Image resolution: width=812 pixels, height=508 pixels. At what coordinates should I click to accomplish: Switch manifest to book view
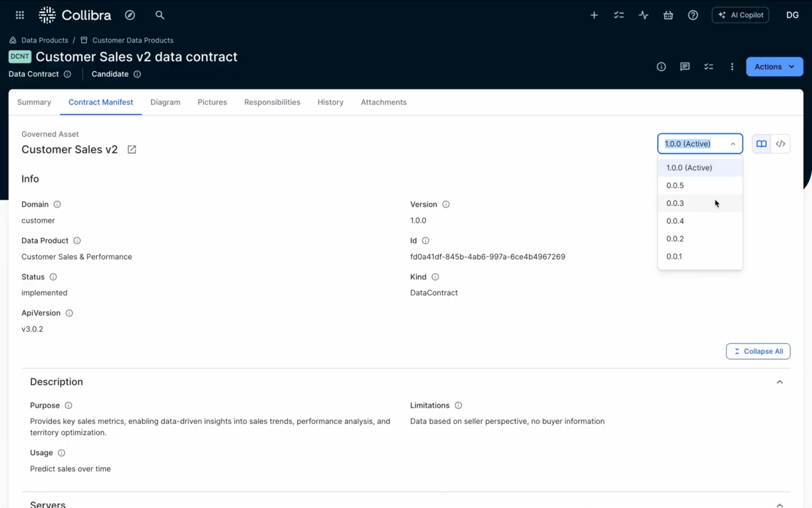(761, 143)
